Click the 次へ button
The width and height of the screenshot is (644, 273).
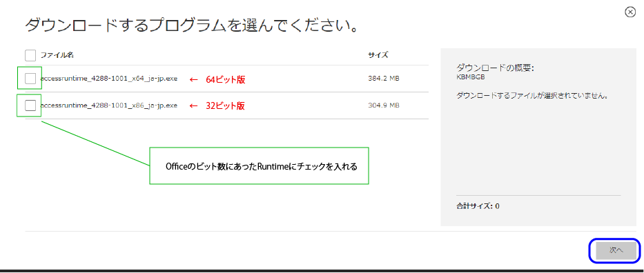click(x=616, y=250)
